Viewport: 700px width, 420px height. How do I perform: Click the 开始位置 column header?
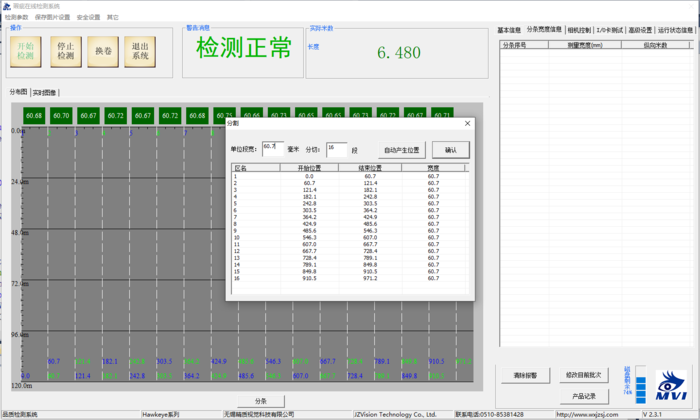pyautogui.click(x=311, y=168)
